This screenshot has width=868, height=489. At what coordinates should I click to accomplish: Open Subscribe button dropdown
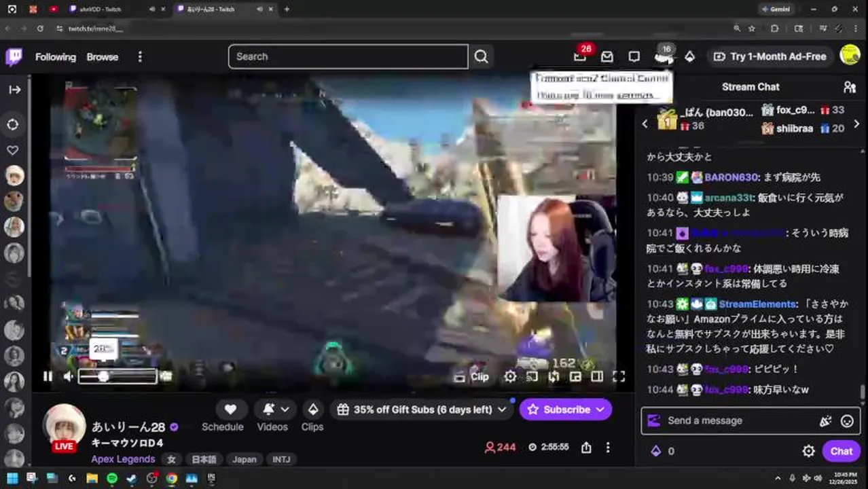coord(566,410)
